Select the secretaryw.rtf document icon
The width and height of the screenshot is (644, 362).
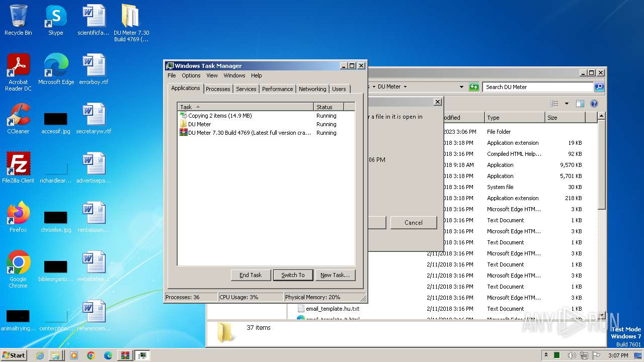pyautogui.click(x=94, y=119)
